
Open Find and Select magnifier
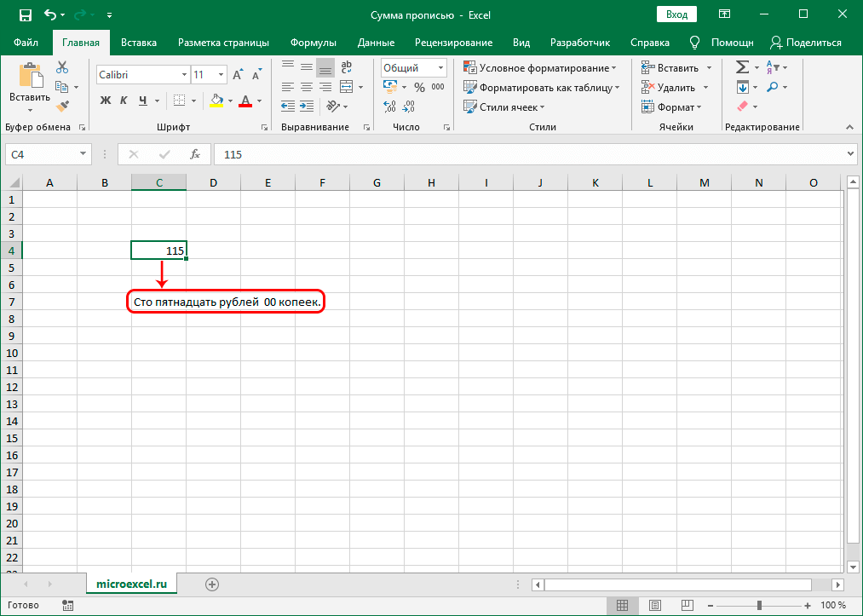tap(773, 87)
